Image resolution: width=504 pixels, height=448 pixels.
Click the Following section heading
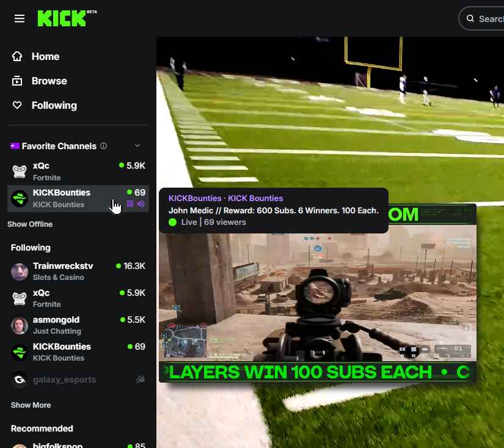tap(31, 248)
